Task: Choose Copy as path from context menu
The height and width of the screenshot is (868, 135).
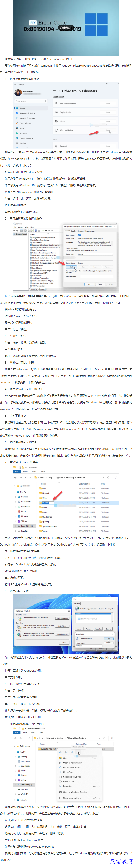Action: tap(69, 781)
